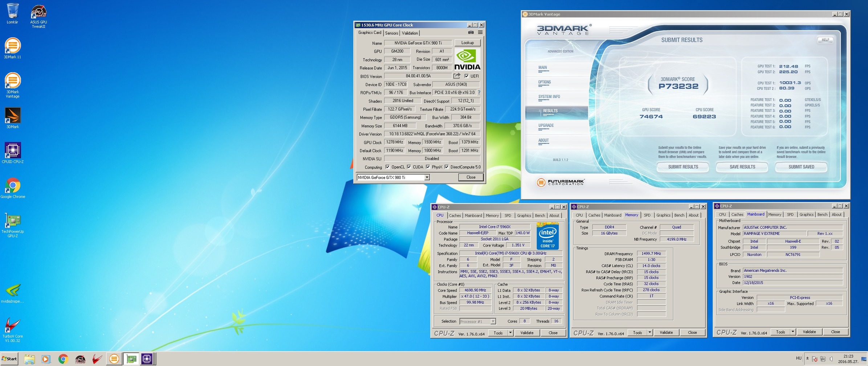Click Futuremark Corporation logo
Viewport: 868px width, 366px height.
pyautogui.click(x=561, y=182)
